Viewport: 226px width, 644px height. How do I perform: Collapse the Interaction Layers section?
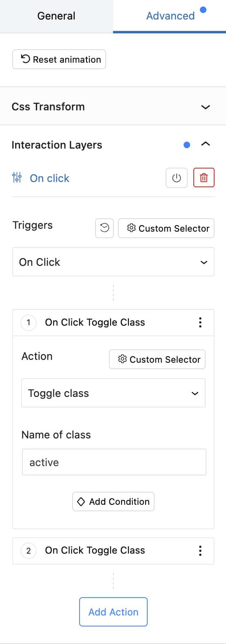pyautogui.click(x=206, y=144)
